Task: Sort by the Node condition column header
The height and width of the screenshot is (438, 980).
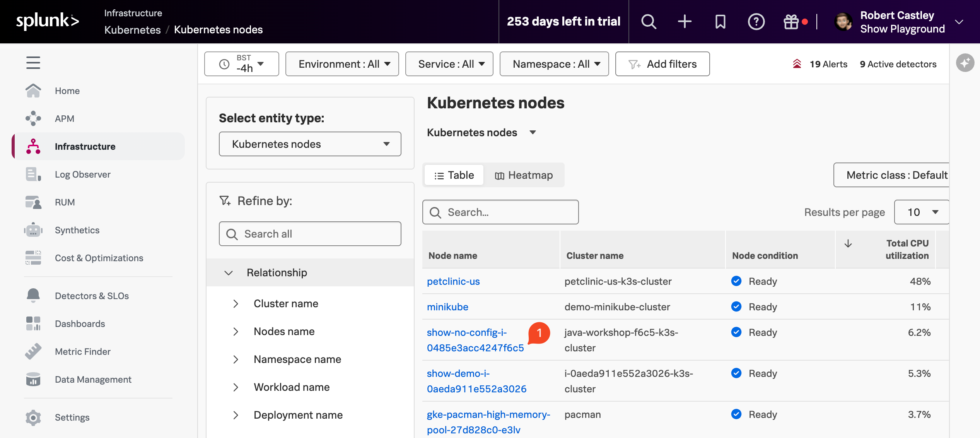Action: click(x=765, y=255)
